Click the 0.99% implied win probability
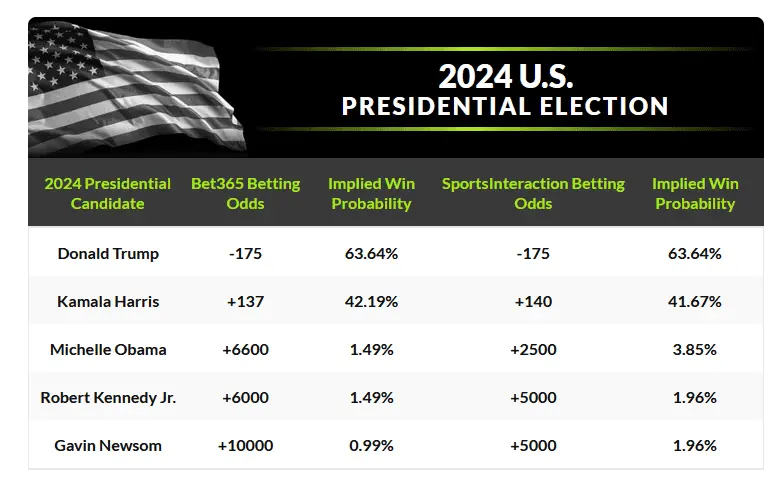Image resolution: width=780 pixels, height=487 pixels. click(370, 445)
